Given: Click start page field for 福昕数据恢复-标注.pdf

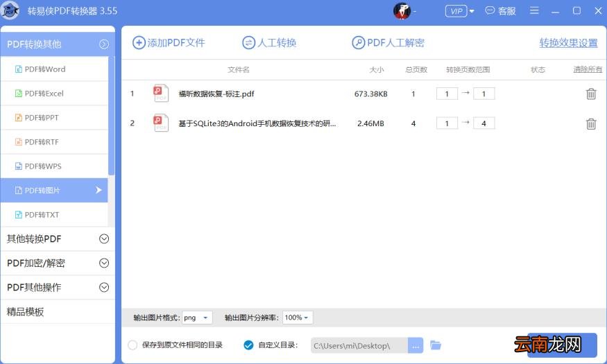Looking at the screenshot, I should [447, 94].
